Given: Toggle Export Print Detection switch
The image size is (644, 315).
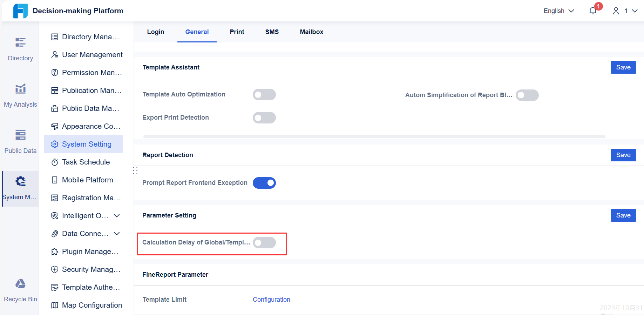Looking at the screenshot, I should coord(264,118).
